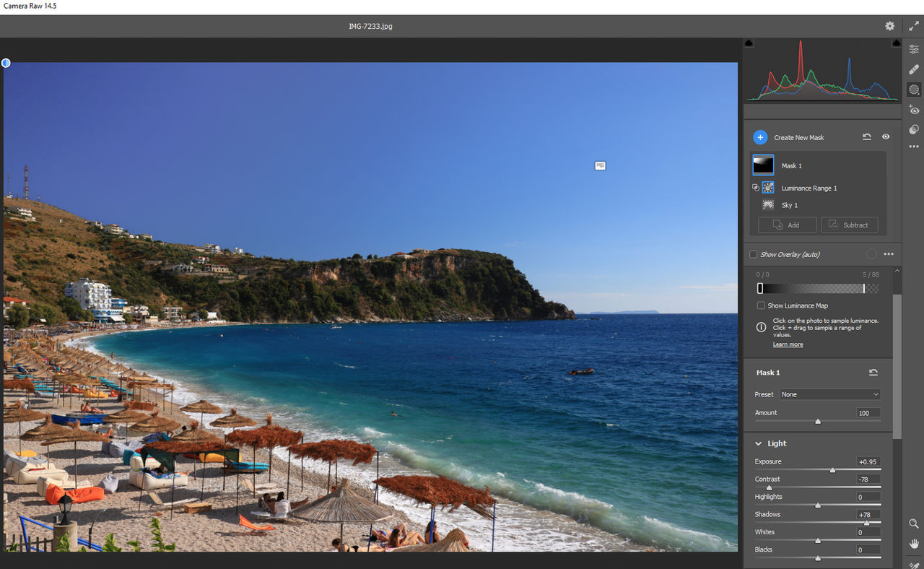
Task: Enable the Show Overlay (auto) checkbox
Action: [x=754, y=254]
